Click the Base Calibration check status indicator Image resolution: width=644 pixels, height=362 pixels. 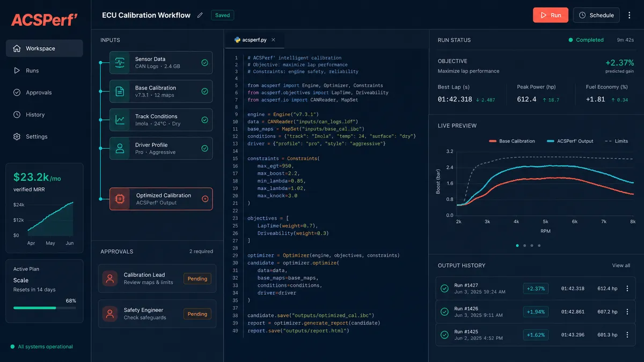coord(204,91)
